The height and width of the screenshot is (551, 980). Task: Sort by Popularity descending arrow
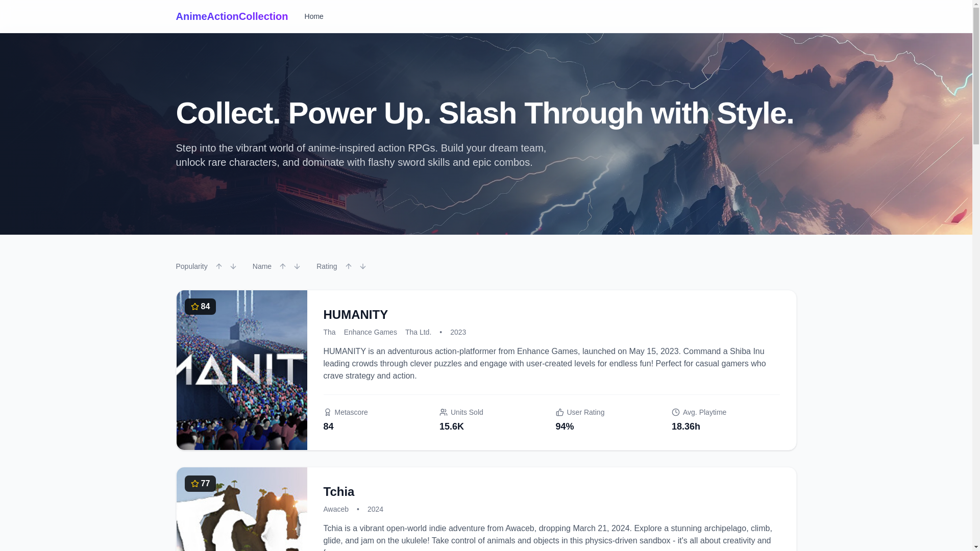pos(233,266)
